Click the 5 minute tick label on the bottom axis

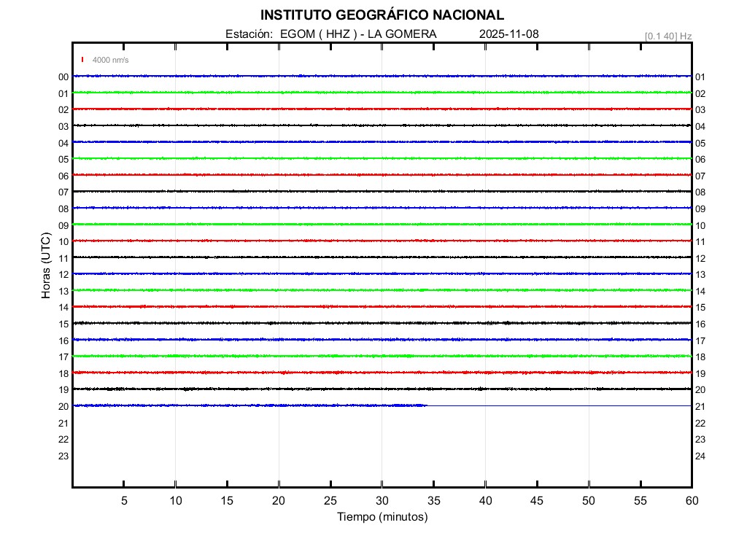click(124, 501)
